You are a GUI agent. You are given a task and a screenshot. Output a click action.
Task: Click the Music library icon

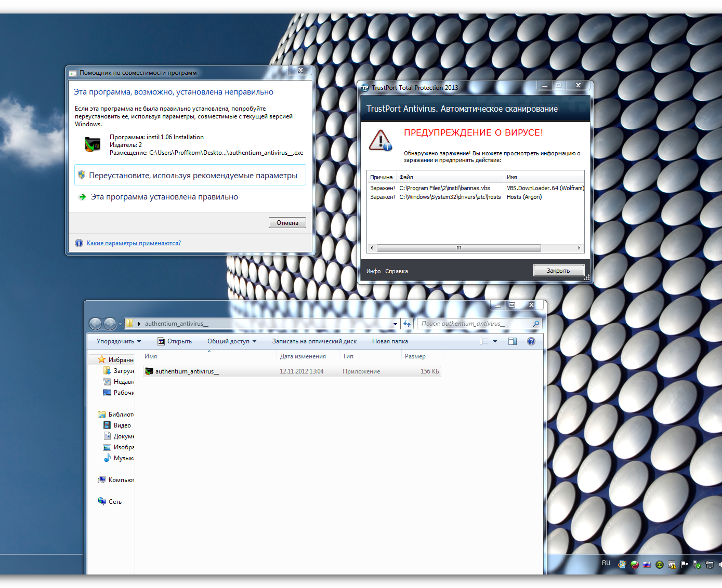(x=107, y=458)
